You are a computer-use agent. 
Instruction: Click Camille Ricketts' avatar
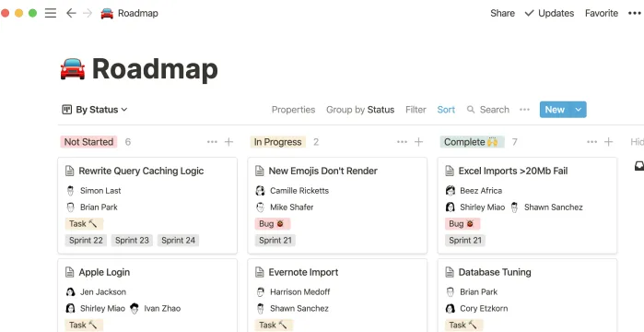coord(260,191)
